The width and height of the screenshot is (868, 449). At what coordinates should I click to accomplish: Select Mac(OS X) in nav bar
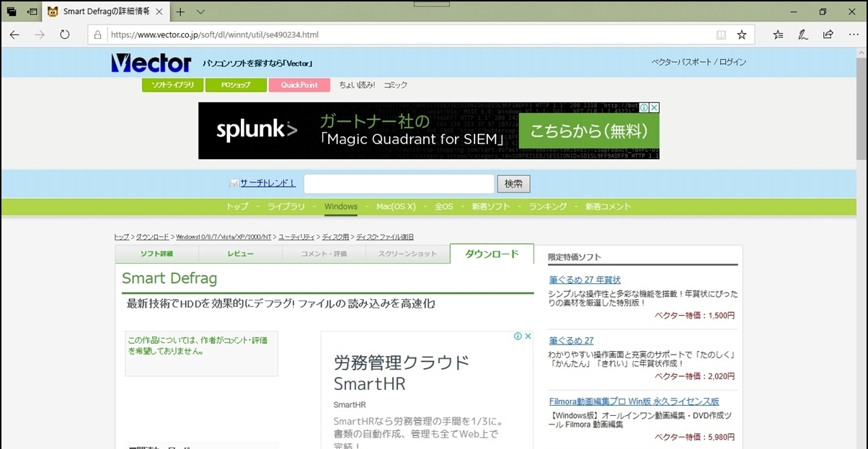coord(396,207)
